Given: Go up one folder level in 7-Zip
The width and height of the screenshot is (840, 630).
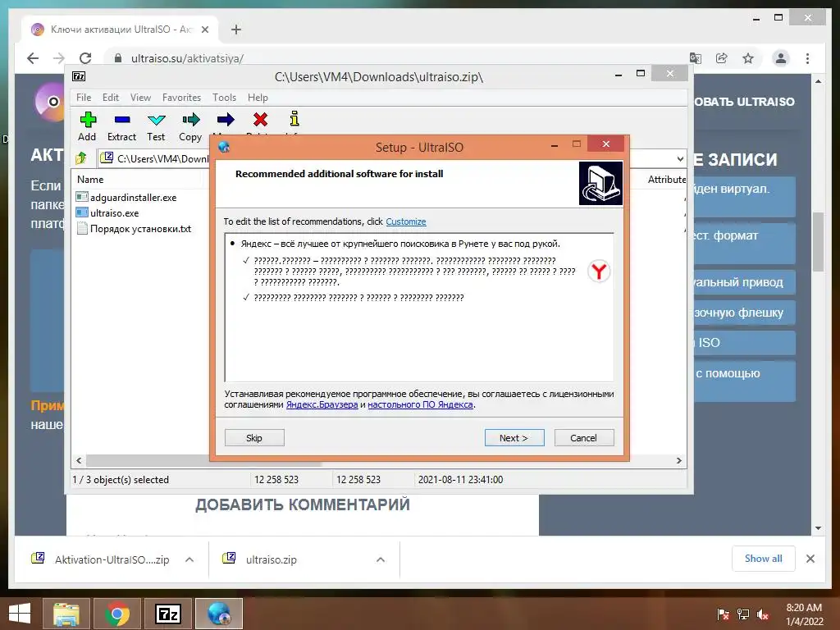Looking at the screenshot, I should [x=81, y=158].
